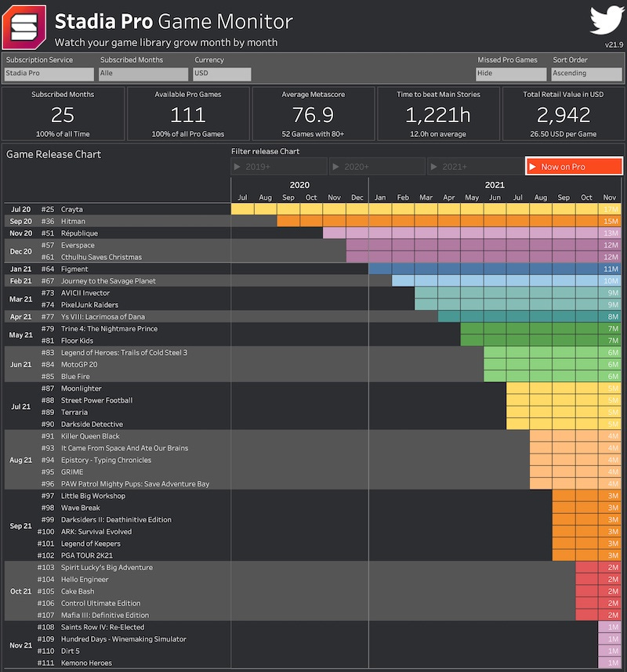This screenshot has height=672, width=627.
Task: Click the Aug 21 month group label
Action: pos(20,461)
